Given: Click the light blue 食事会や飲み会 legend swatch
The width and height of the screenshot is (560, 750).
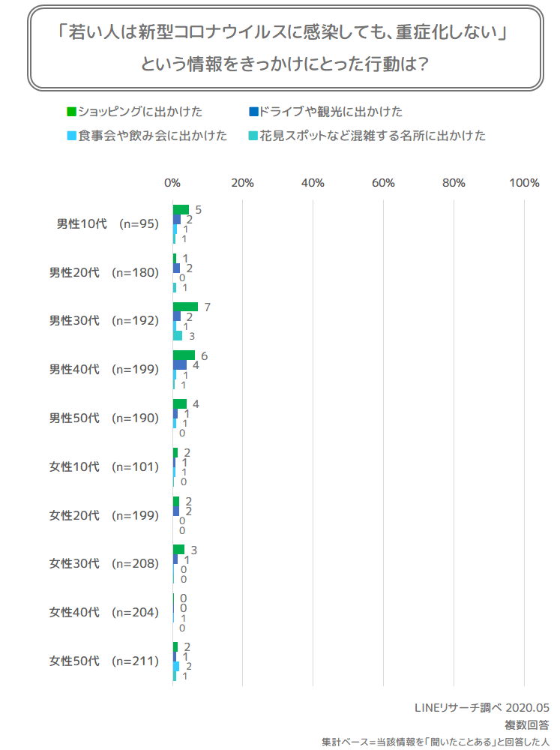Looking at the screenshot, I should [x=71, y=136].
